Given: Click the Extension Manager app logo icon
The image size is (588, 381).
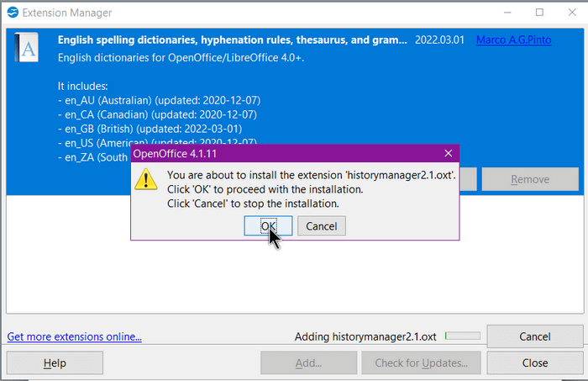Looking at the screenshot, I should [13, 13].
